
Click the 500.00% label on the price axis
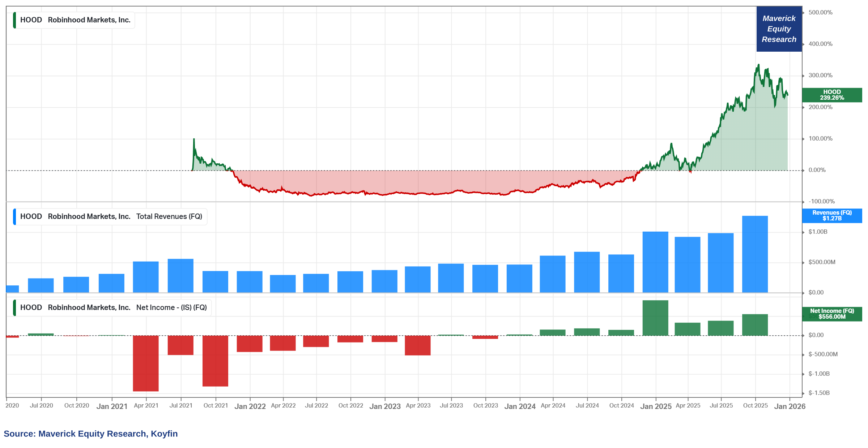click(x=820, y=13)
